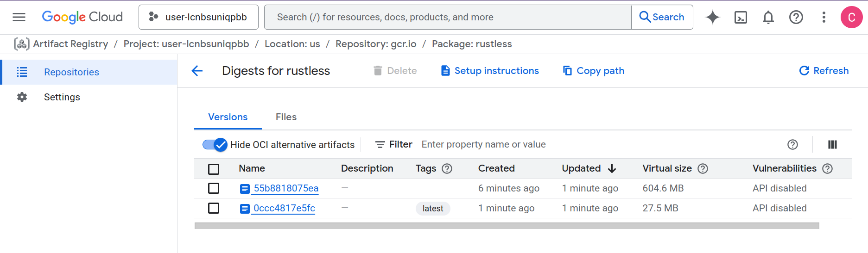Open the main navigation hamburger menu
868x253 pixels.
19,17
